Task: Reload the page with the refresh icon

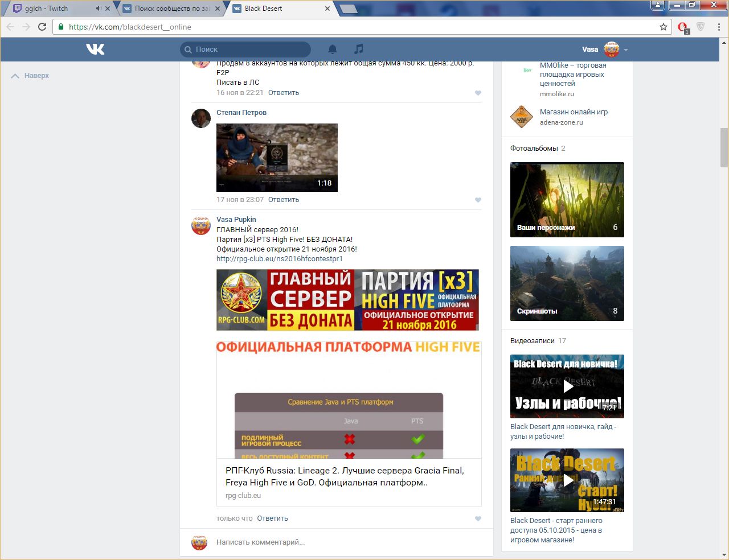Action: 42,27
